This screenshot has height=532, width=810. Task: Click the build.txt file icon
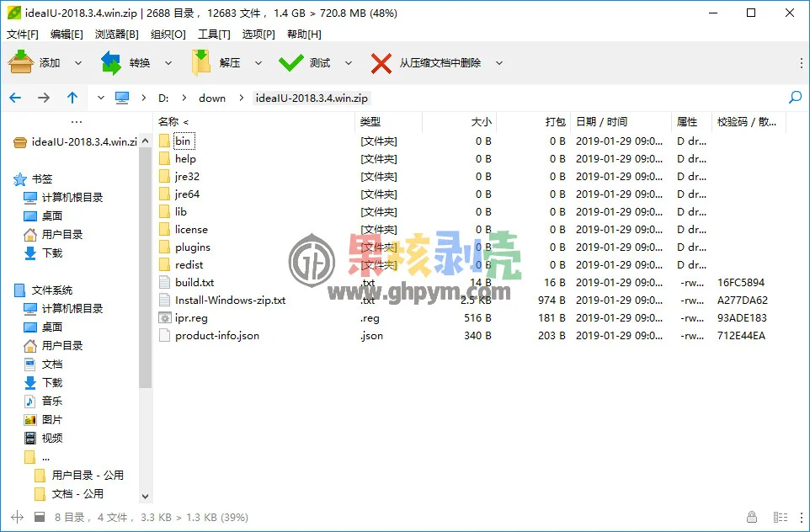coord(164,283)
